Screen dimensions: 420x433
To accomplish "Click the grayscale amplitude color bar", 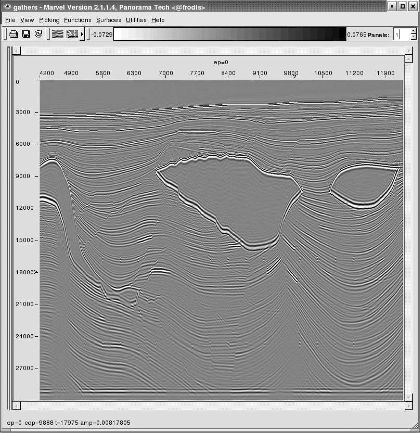I will pos(230,34).
